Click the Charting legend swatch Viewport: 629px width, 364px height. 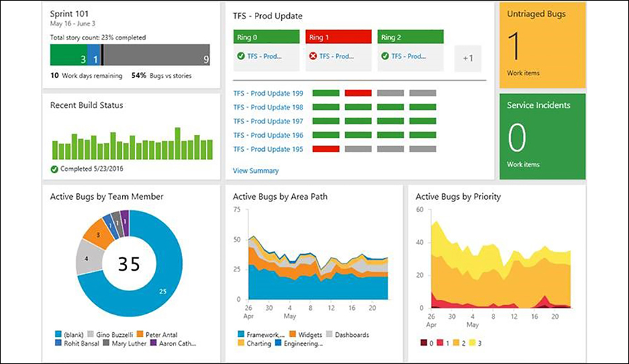(241, 343)
